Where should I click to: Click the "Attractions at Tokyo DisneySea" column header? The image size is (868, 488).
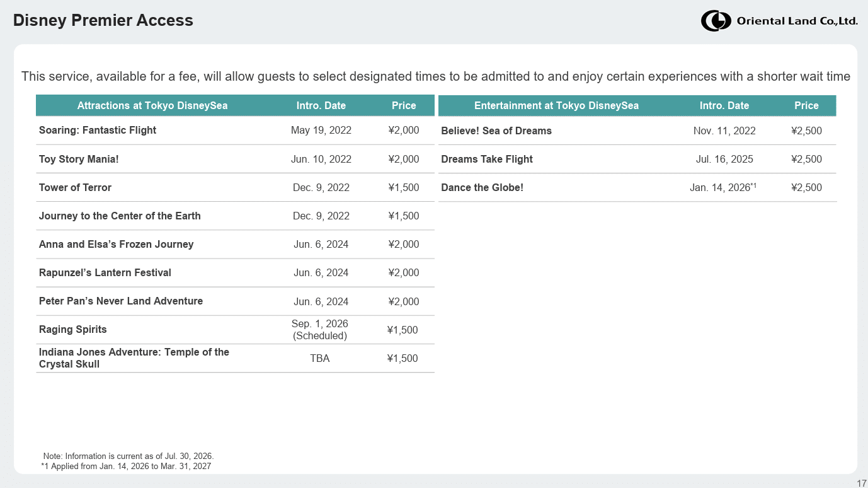[152, 105]
